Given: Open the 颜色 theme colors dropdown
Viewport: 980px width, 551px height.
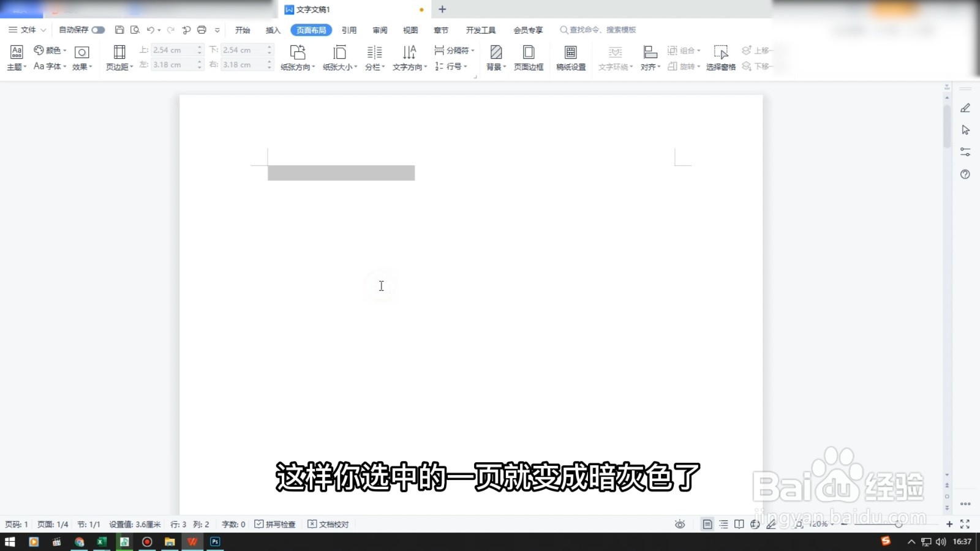Looking at the screenshot, I should 50,50.
